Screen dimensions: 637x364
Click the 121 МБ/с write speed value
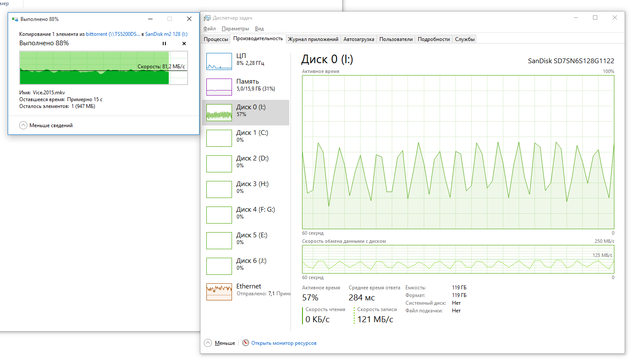click(x=375, y=320)
